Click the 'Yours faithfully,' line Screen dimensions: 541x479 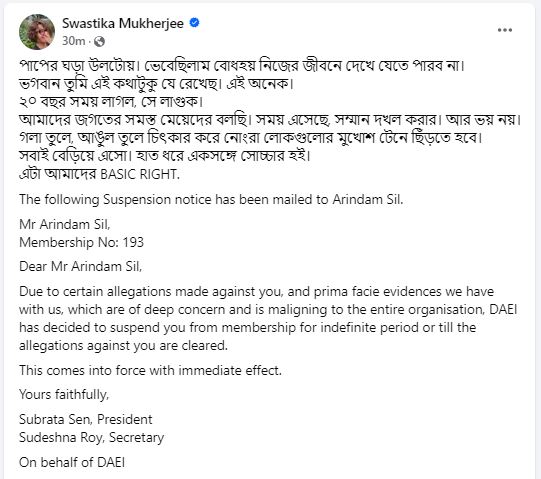click(64, 394)
